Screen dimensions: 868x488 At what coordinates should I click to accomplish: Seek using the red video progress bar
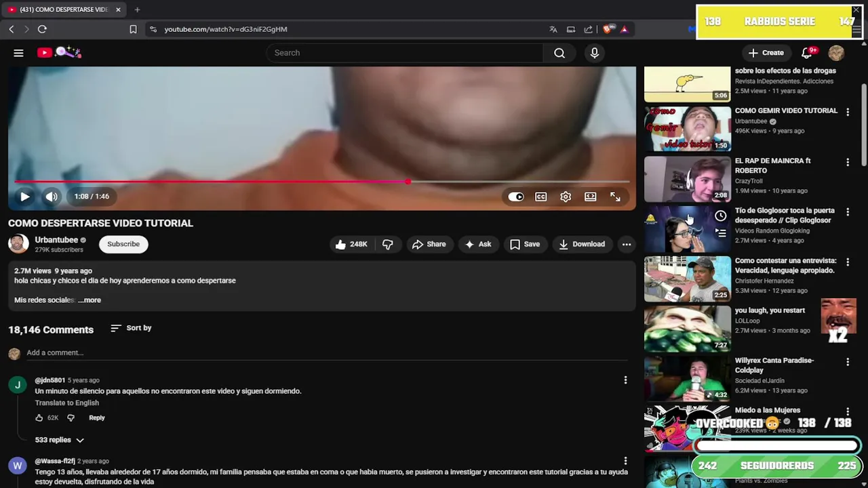322,182
